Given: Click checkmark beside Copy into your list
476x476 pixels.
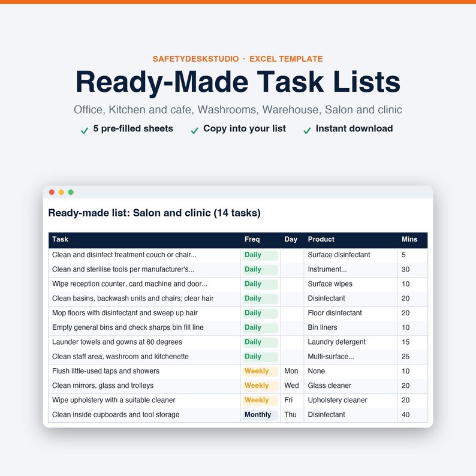Looking at the screenshot, I should click(194, 131).
